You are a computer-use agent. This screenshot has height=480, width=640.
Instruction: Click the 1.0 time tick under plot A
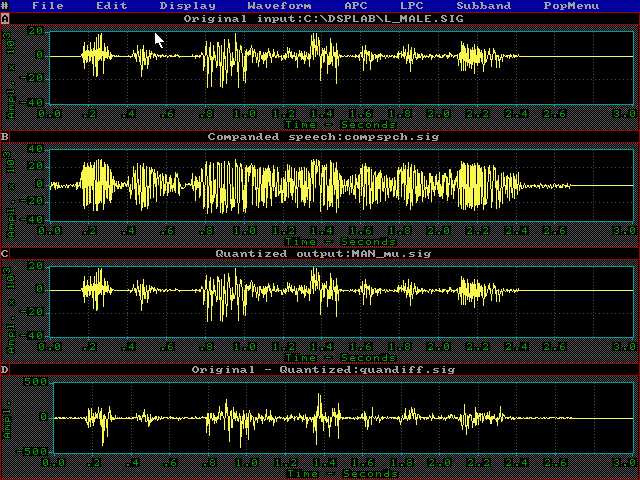coord(245,113)
